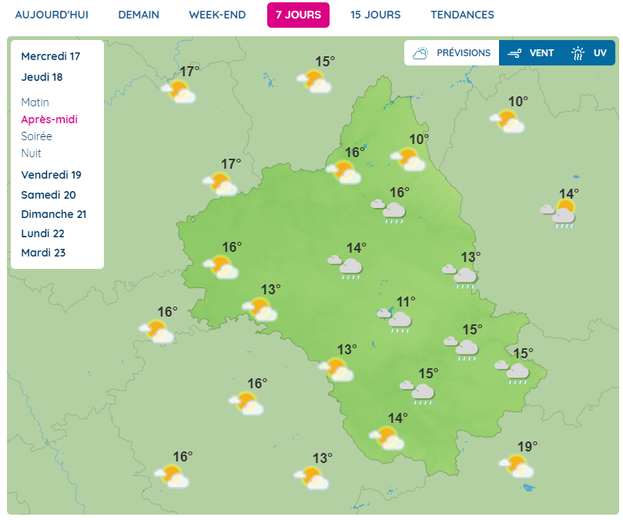Select Mercredi 17 in day list
This screenshot has height=520, width=623.
tap(50, 56)
